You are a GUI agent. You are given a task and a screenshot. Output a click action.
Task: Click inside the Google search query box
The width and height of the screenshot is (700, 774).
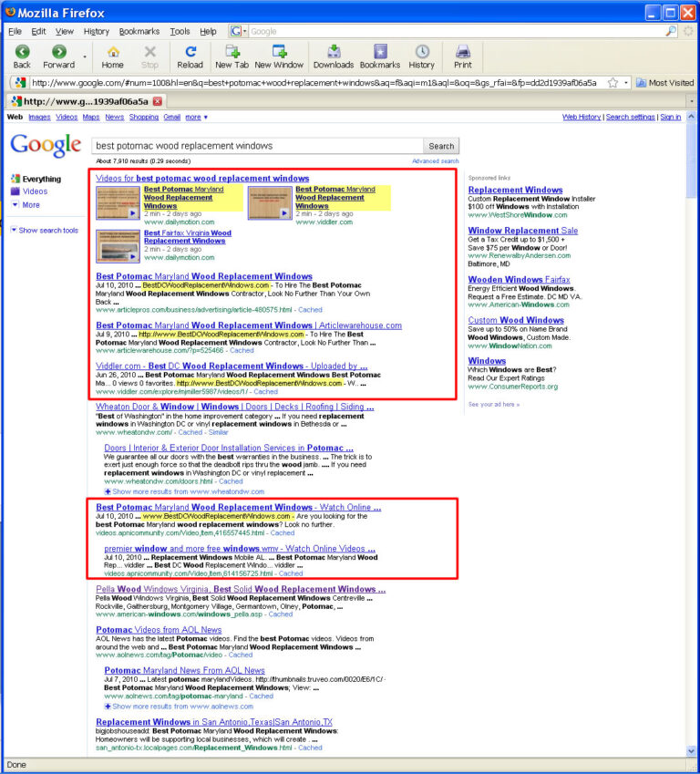tap(257, 146)
